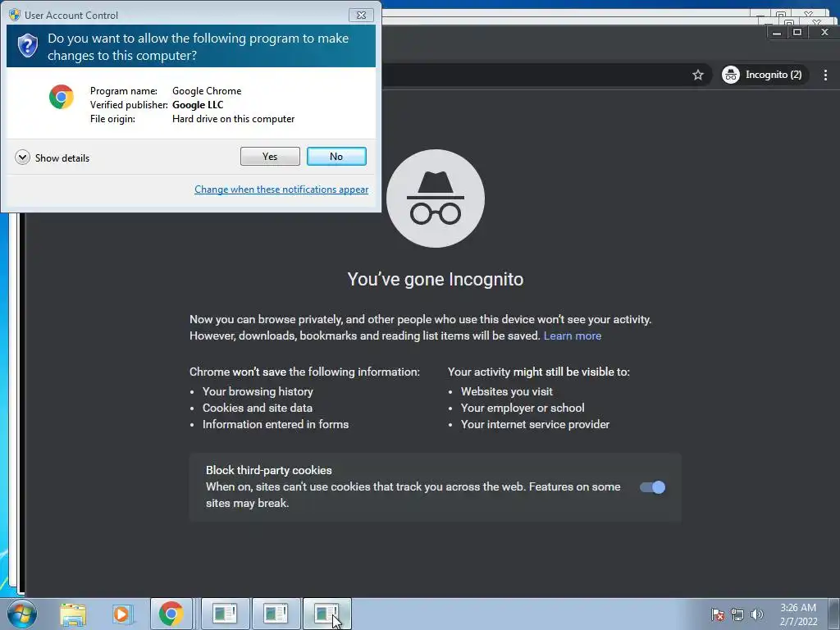The height and width of the screenshot is (630, 840).
Task: Click the large Incognito hat-and-glasses icon
Action: pos(436,199)
